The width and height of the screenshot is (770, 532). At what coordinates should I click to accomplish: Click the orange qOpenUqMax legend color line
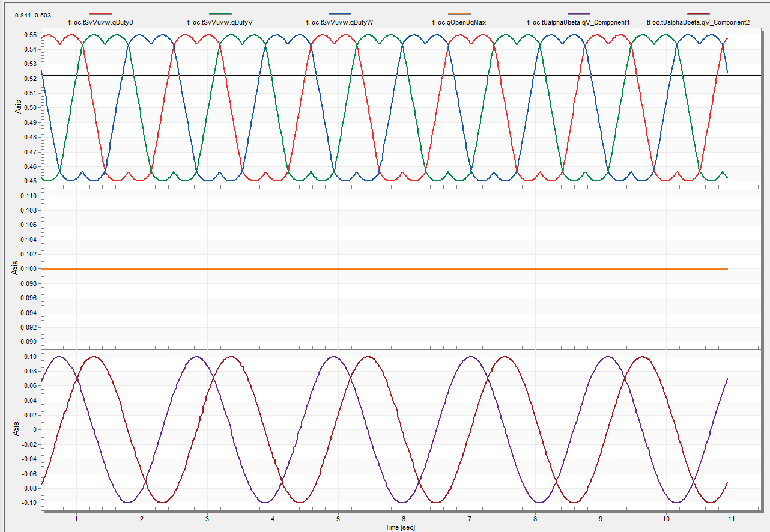point(459,13)
